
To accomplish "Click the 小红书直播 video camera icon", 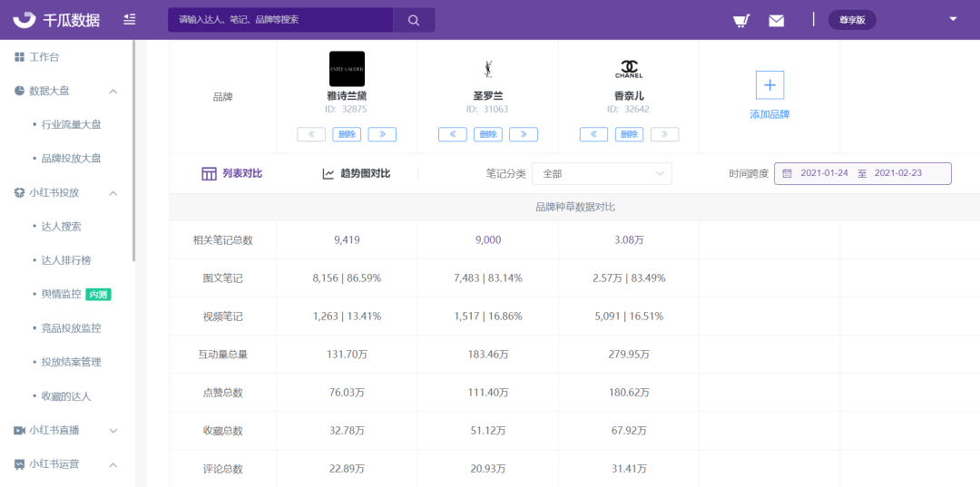I will pos(19,430).
